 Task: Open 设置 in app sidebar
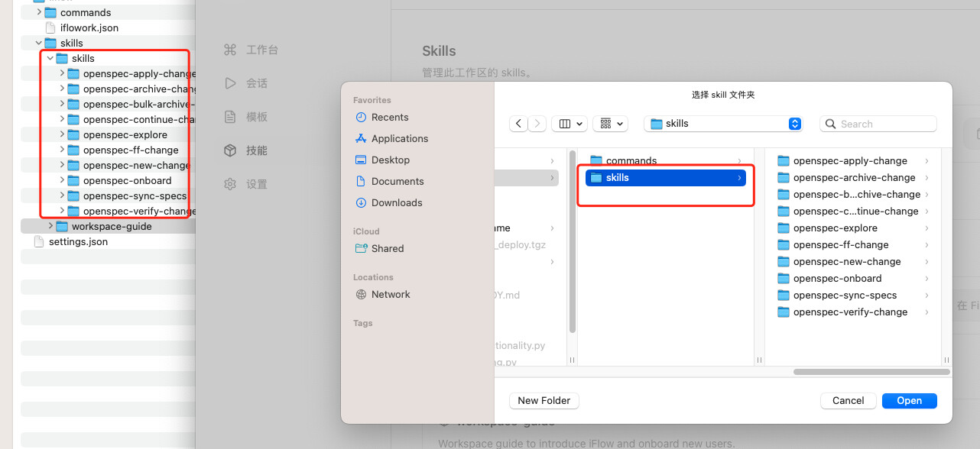click(x=256, y=185)
